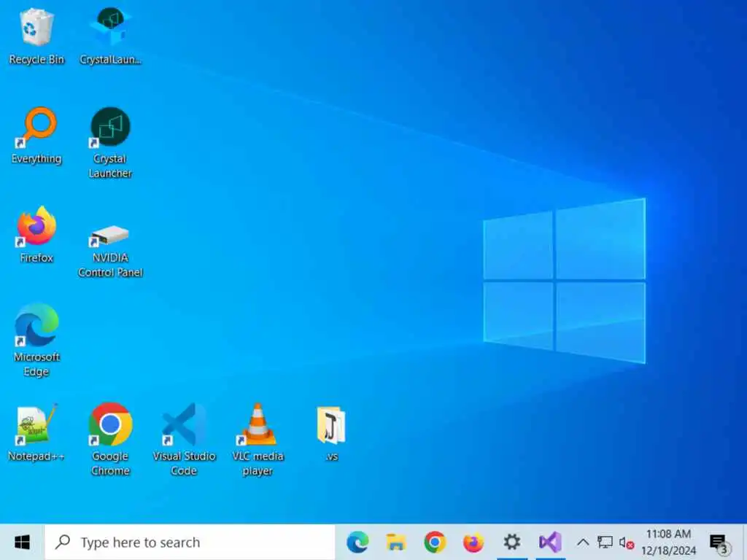Open the clock and date calendar
This screenshot has width=747, height=560.
[668, 542]
